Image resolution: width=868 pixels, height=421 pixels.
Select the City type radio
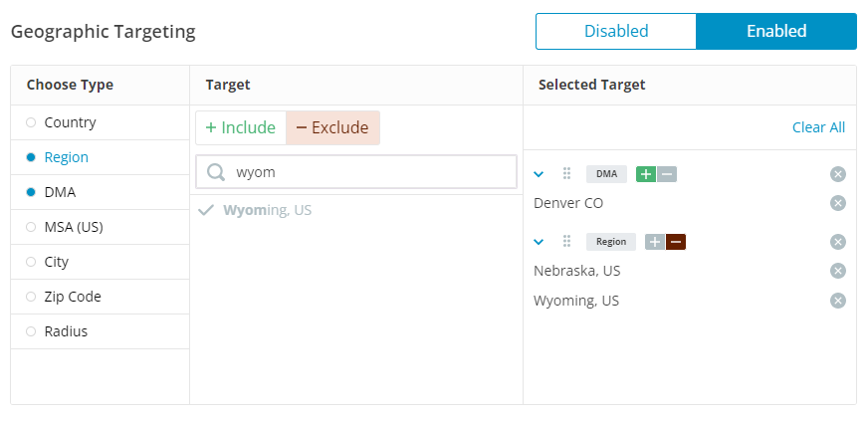pos(31,262)
